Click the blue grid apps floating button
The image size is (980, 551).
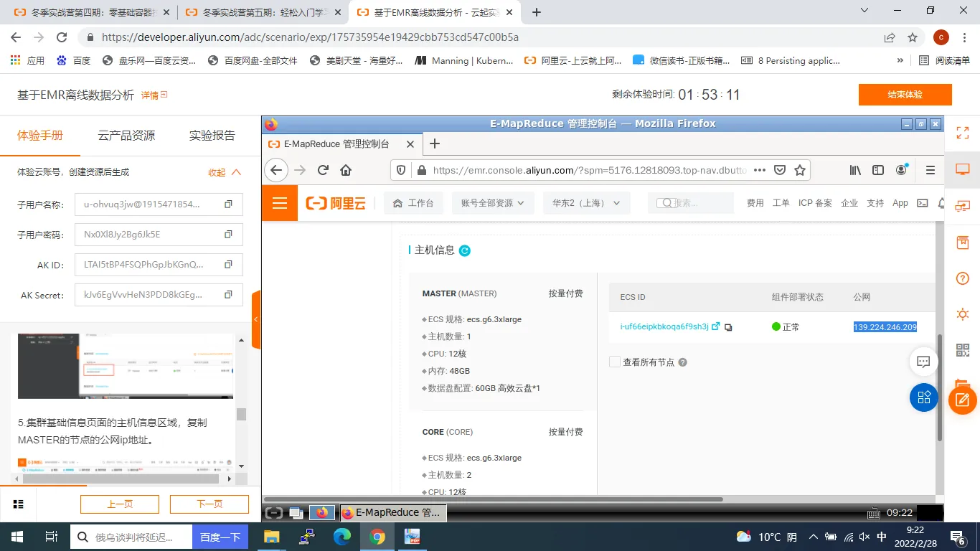924,397
